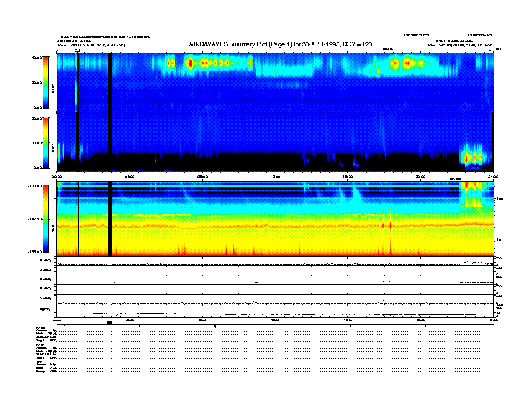Click the vertical RAD2 axis label beside the top spectrogram
This screenshot has height=411, width=532.
53,89
